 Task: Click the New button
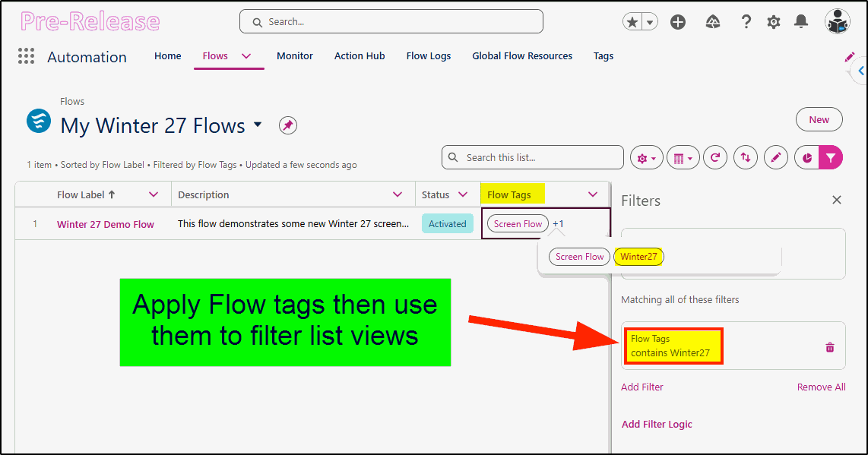pos(819,119)
